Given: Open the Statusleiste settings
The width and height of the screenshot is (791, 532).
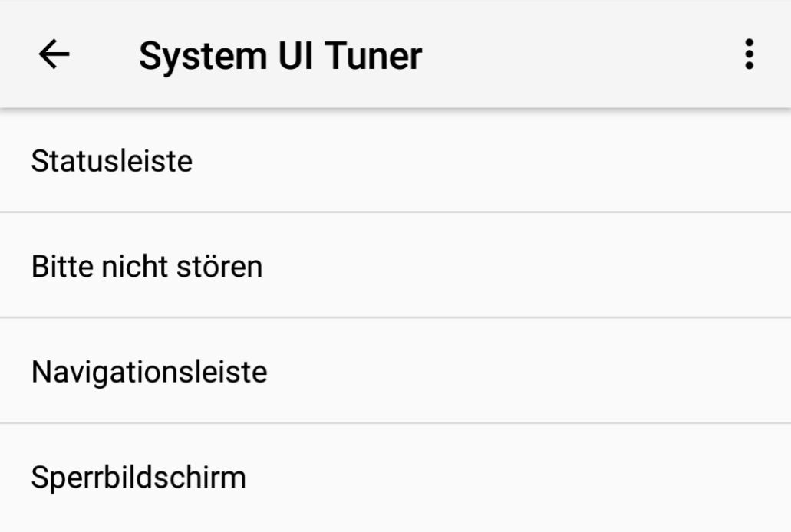Looking at the screenshot, I should 112,162.
